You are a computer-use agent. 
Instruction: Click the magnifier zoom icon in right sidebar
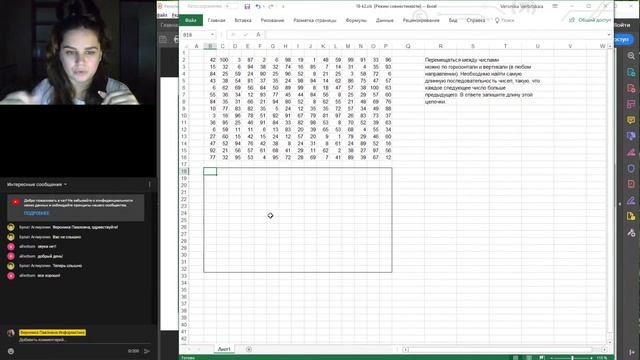click(631, 56)
